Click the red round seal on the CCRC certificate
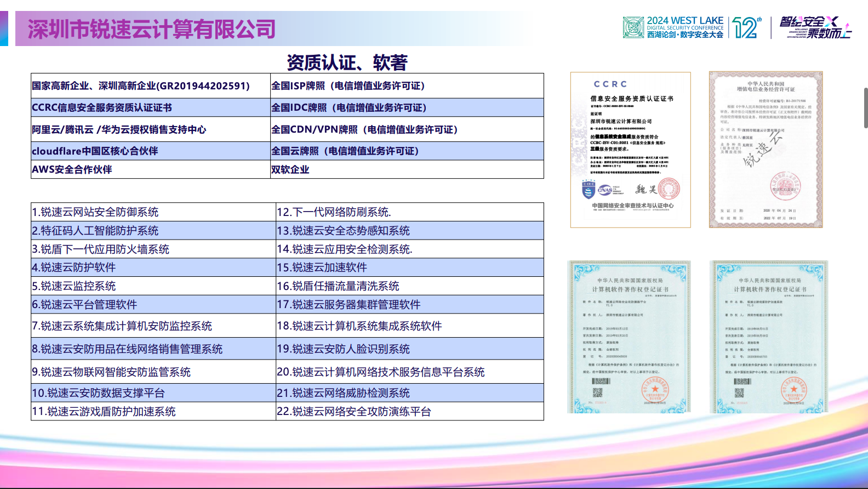 point(669,189)
